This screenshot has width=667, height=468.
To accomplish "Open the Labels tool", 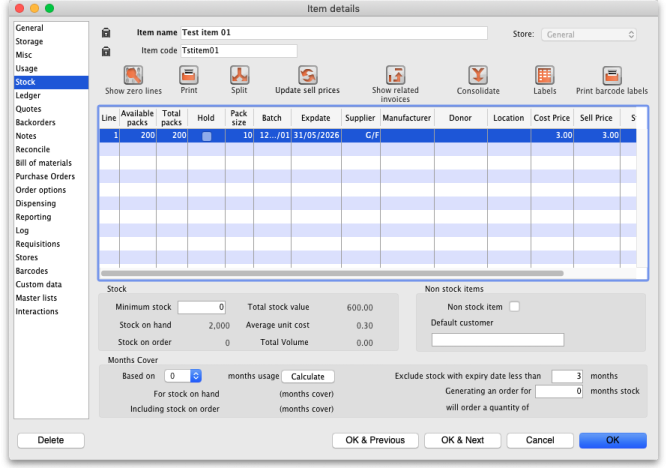I will 544,75.
